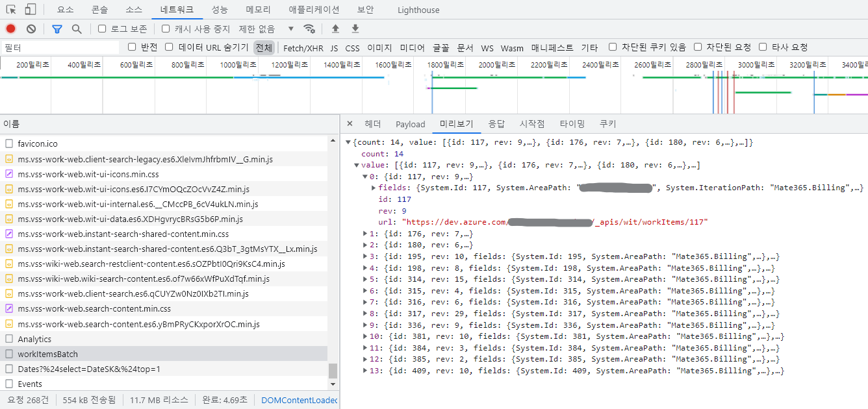
Task: Stop recording network log red button
Action: tap(11, 29)
